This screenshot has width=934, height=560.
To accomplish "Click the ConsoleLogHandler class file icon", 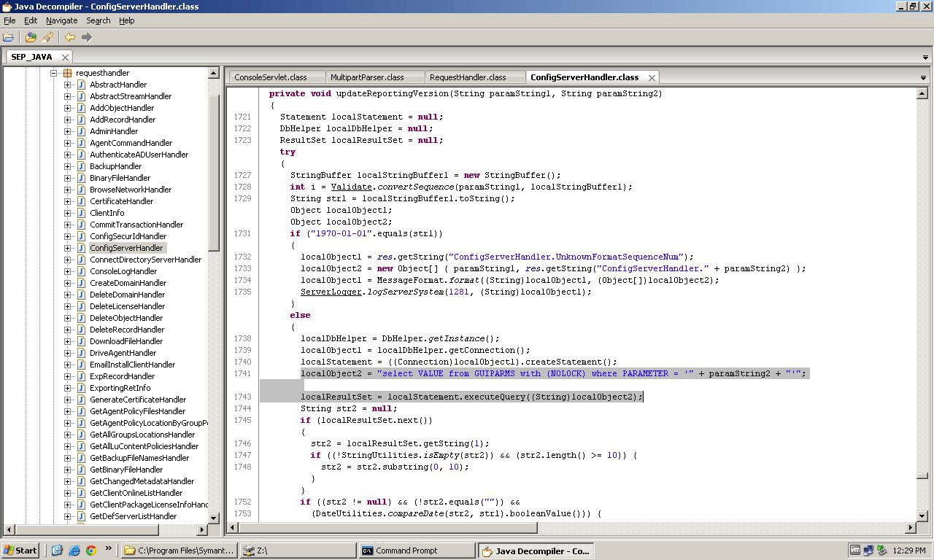I will [81, 271].
